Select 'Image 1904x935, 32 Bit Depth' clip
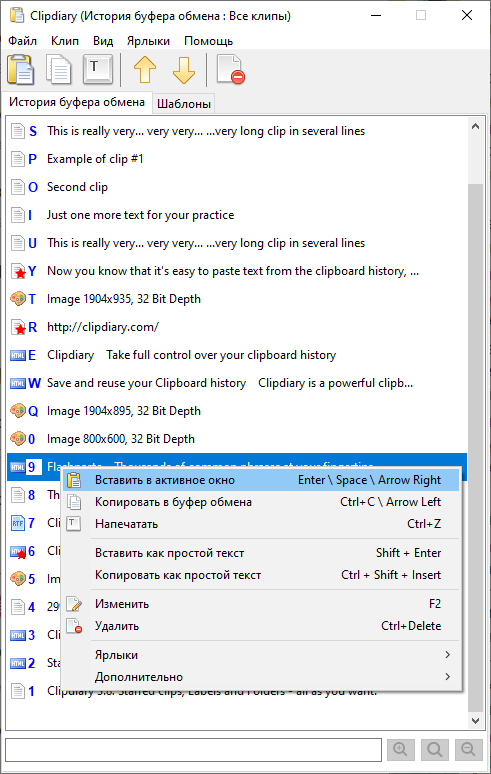This screenshot has width=491, height=774. coord(237,299)
